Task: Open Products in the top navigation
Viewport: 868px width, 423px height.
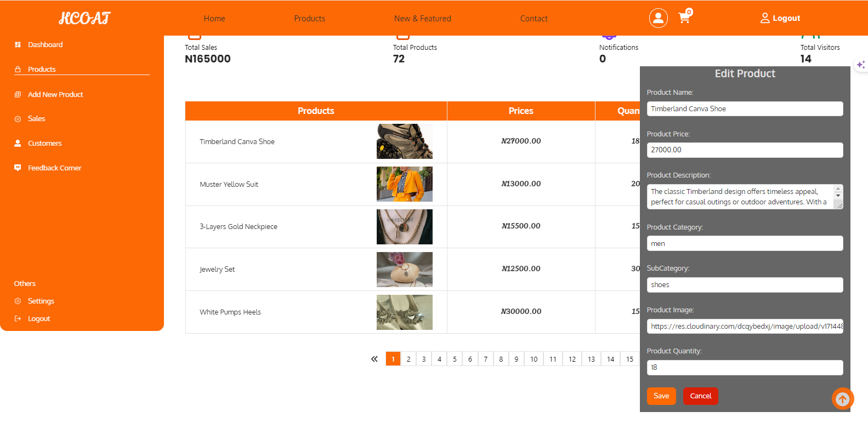Action: pyautogui.click(x=309, y=19)
